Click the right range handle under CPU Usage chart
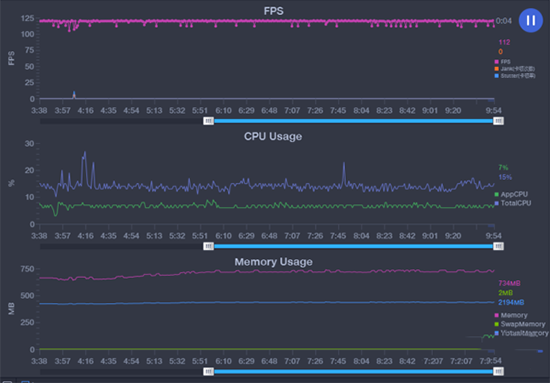The width and height of the screenshot is (550, 383). point(498,246)
